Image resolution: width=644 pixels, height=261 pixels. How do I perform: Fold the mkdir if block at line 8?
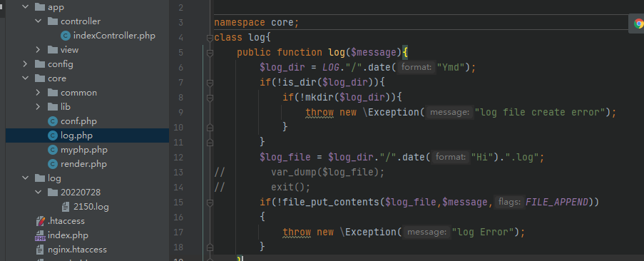point(210,98)
